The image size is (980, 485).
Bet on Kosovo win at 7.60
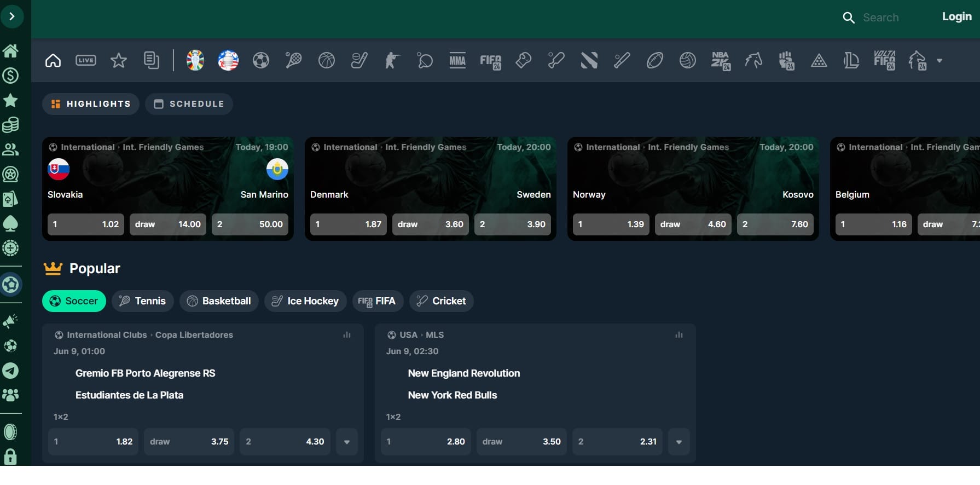[x=775, y=224]
